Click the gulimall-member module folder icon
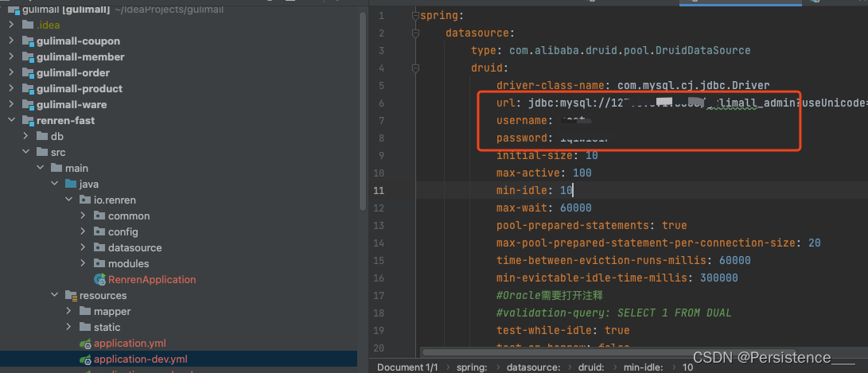Image resolution: width=868 pixels, height=373 pixels. pos(28,57)
